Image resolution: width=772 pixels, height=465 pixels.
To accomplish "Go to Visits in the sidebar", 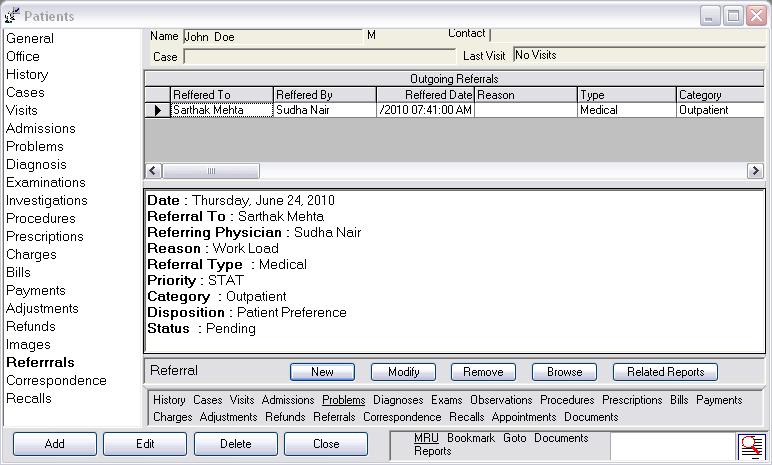I will tap(22, 110).
